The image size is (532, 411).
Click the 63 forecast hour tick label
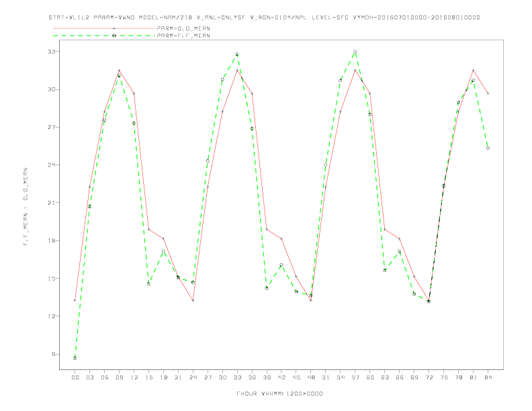385,377
